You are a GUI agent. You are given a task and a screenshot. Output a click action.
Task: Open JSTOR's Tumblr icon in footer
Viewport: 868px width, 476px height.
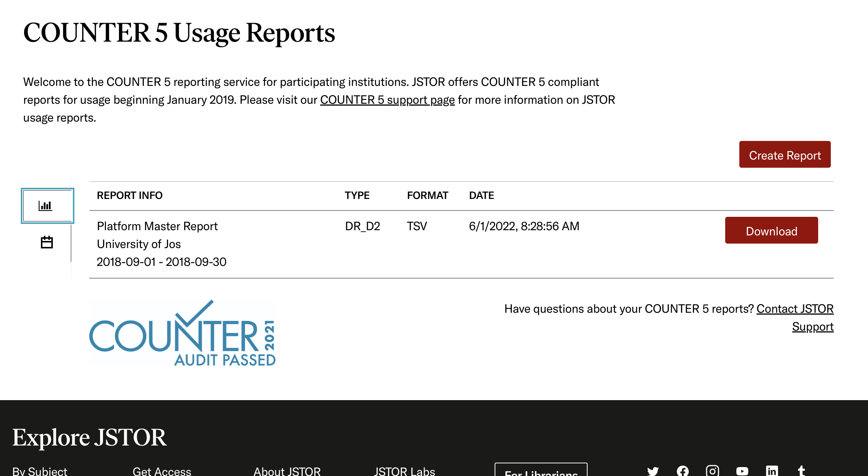801,471
